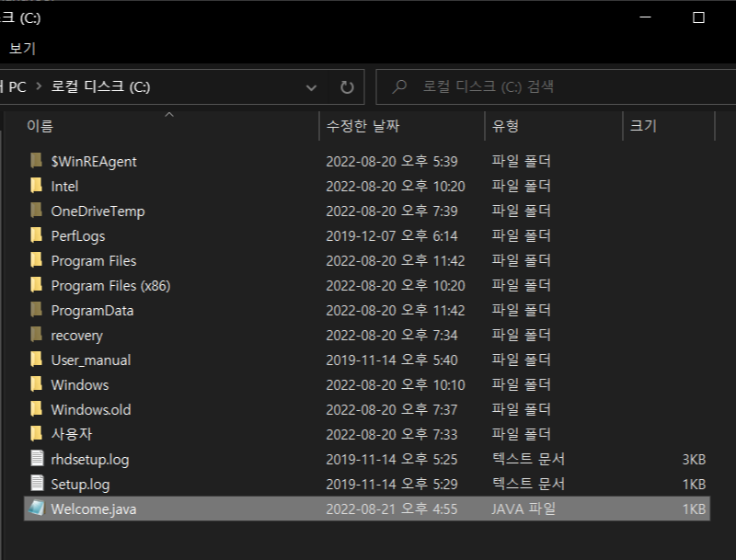Click the ProgramData folder icon
The height and width of the screenshot is (560, 736).
click(36, 310)
